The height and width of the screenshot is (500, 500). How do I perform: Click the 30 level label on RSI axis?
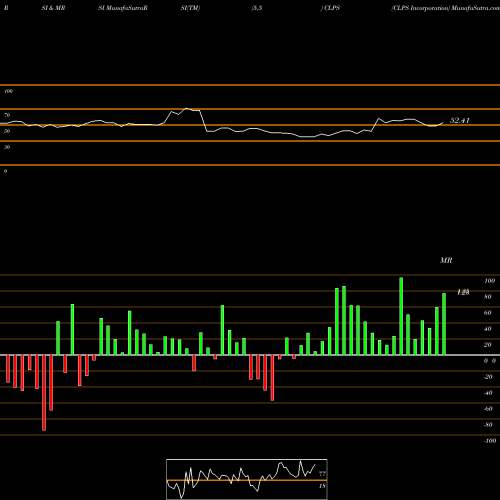[x=7, y=147]
